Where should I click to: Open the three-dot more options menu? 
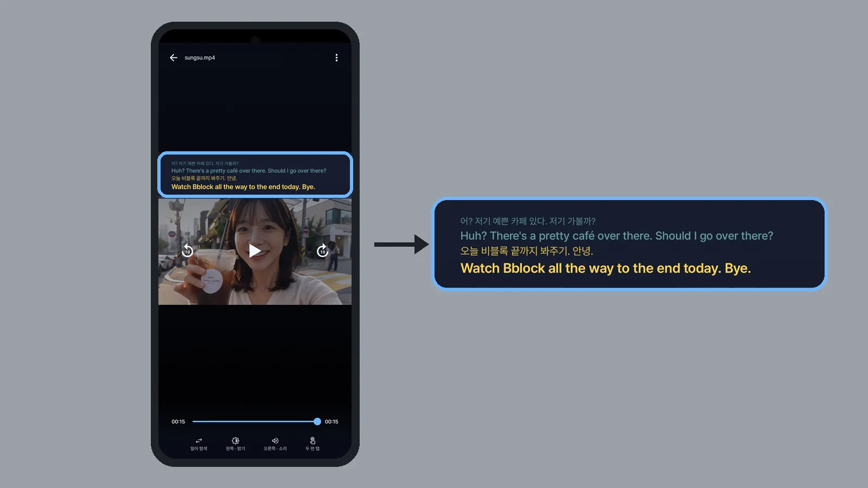point(336,57)
